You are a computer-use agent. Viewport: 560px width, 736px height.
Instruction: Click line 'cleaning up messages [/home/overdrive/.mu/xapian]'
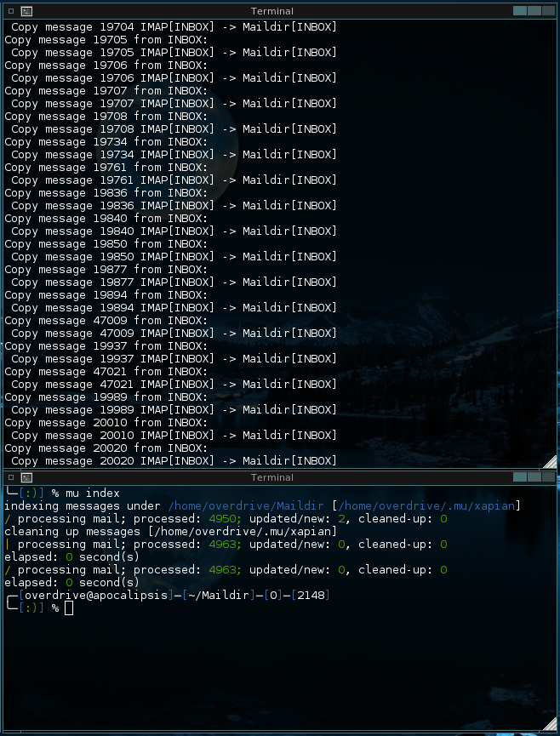coord(171,531)
